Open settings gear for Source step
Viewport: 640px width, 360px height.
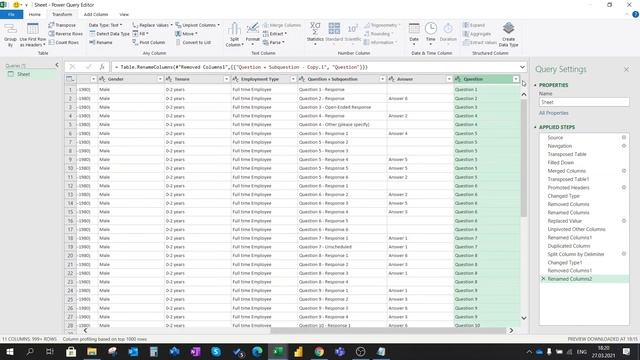point(624,138)
